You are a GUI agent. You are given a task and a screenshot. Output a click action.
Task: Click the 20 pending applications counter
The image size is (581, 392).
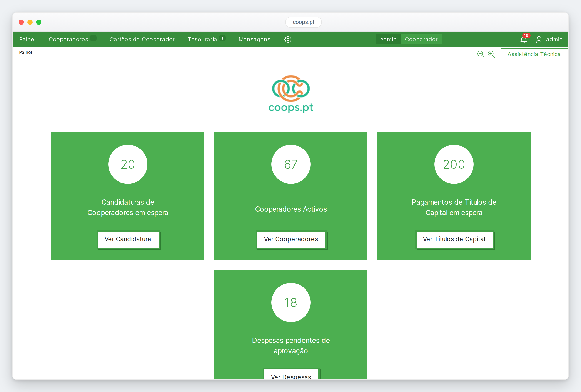(x=128, y=164)
